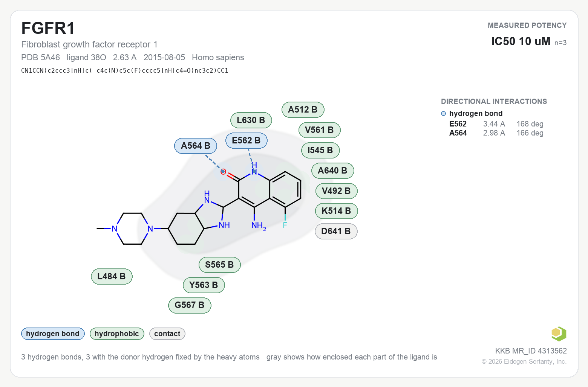
Task: Pick the I545 B residue tag
Action: pos(320,150)
